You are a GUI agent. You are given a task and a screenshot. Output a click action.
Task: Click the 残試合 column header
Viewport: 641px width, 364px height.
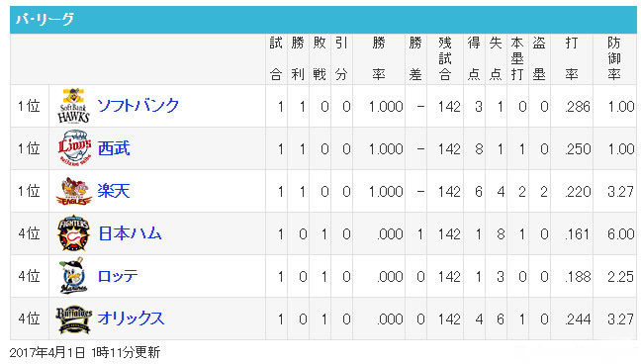(x=445, y=59)
